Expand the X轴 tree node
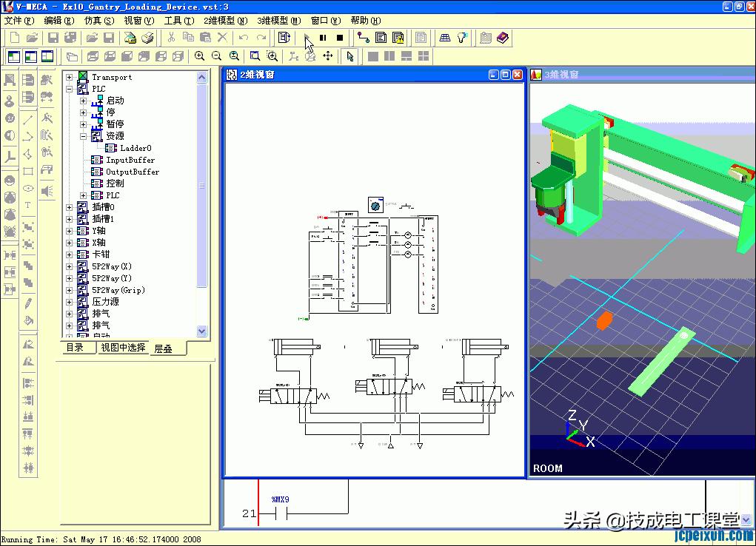 pos(67,243)
